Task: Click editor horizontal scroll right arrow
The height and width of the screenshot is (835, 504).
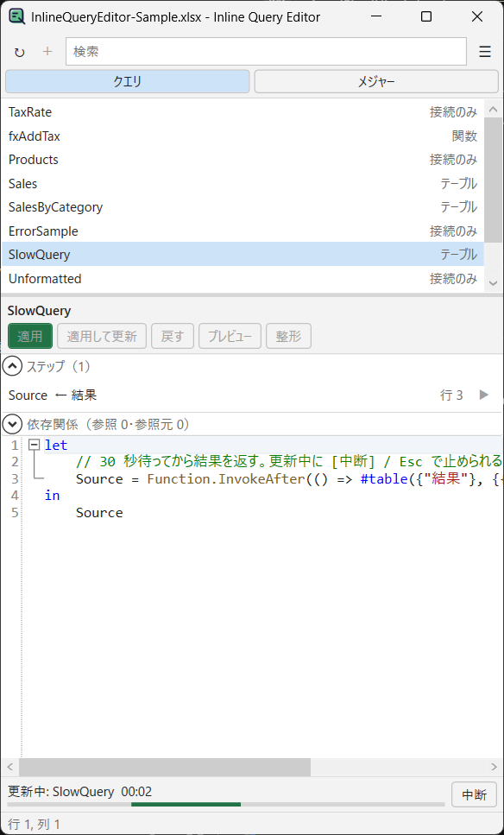Action: click(493, 767)
